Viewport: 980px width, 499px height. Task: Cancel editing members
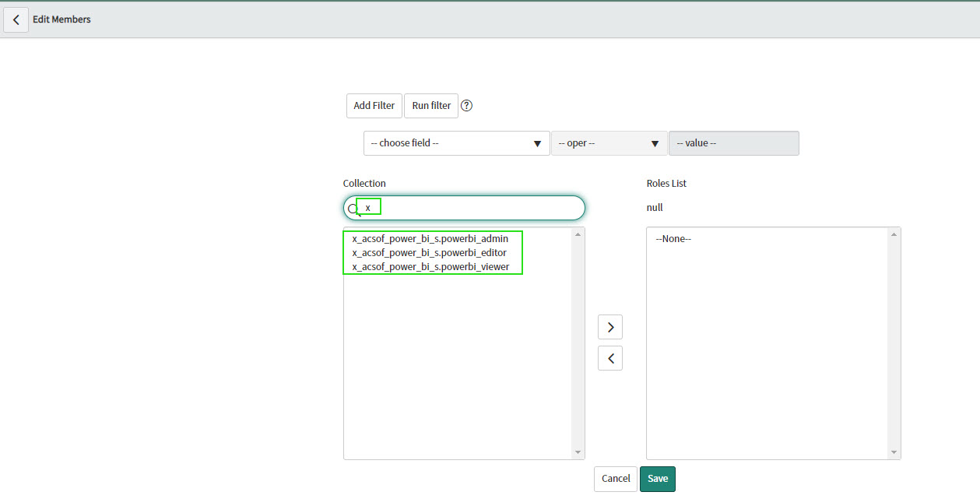click(615, 479)
